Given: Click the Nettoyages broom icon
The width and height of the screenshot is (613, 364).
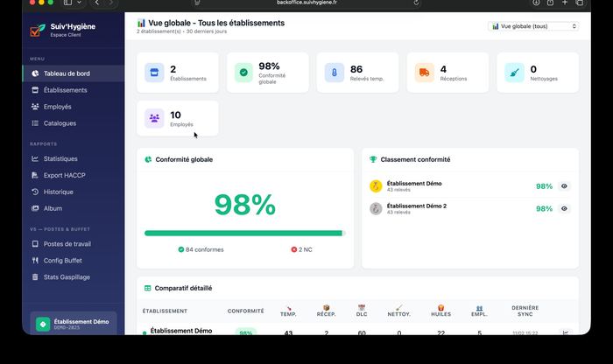Looking at the screenshot, I should coord(515,73).
